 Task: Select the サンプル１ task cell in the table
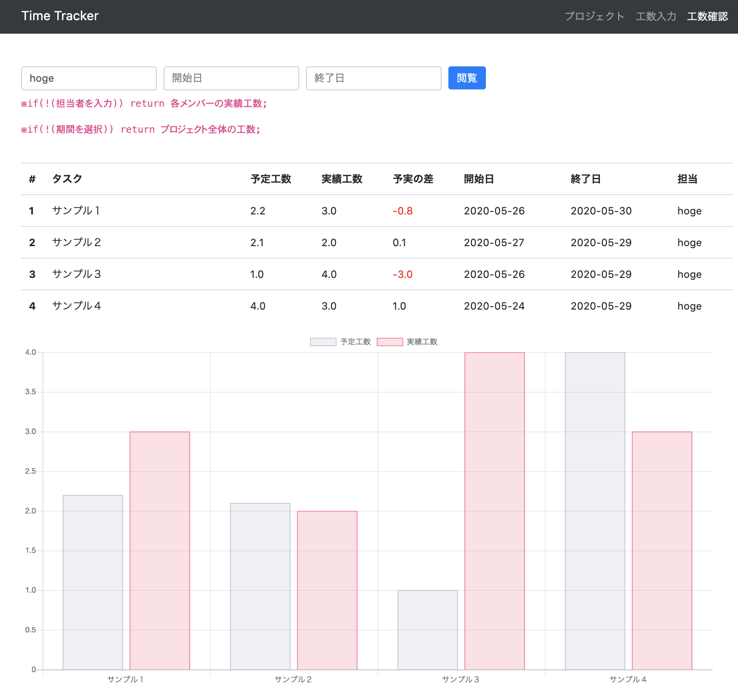pyautogui.click(x=76, y=211)
